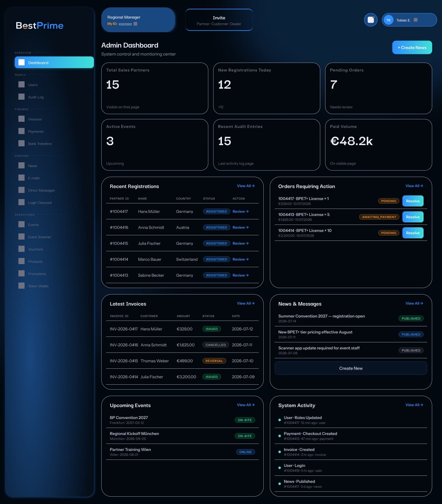Viewport: 442px width, 504px height.
Task: Open Token Wallet in the sidebar
Action: coord(54,286)
